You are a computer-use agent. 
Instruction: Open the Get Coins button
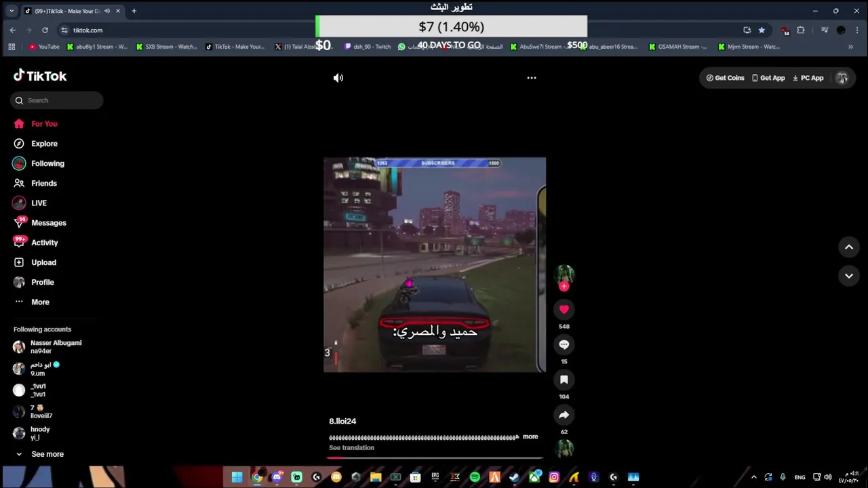tap(725, 78)
